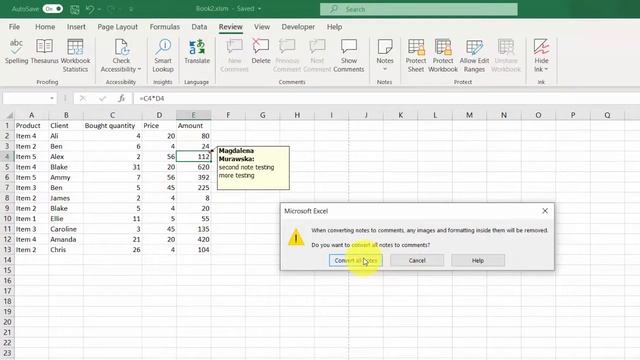Screen dimensions: 640x360
Task: Switch to the Data tab
Action: [x=199, y=27]
